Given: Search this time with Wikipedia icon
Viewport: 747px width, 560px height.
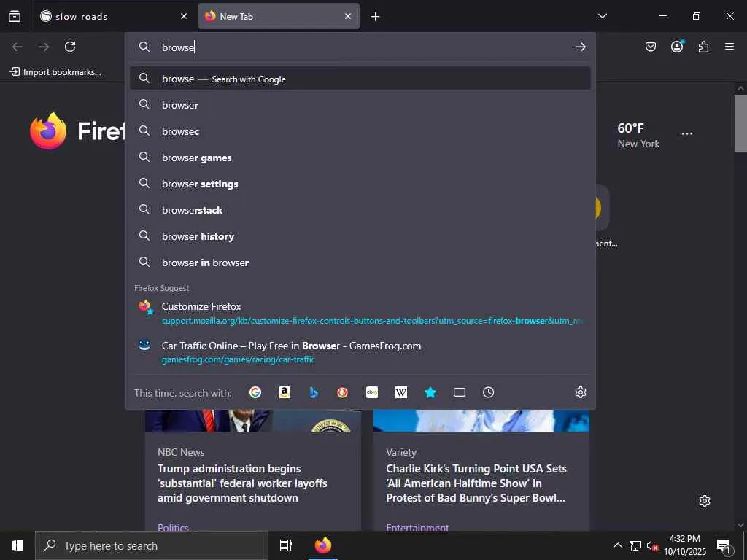Looking at the screenshot, I should click(x=401, y=392).
